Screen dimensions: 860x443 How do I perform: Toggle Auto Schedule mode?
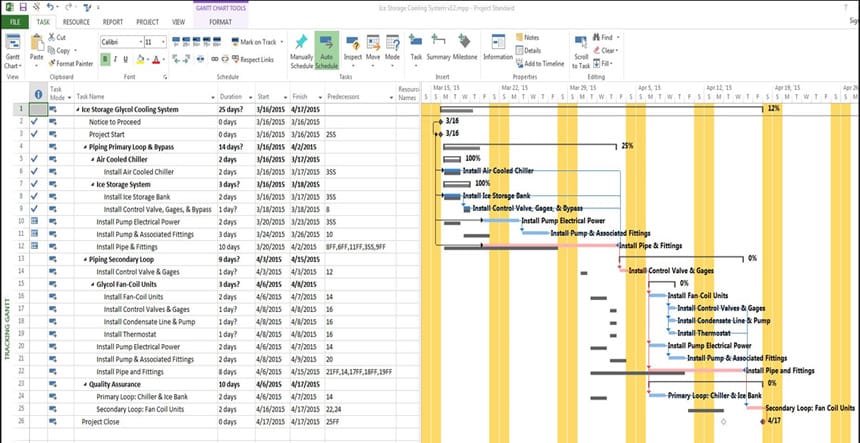point(326,52)
